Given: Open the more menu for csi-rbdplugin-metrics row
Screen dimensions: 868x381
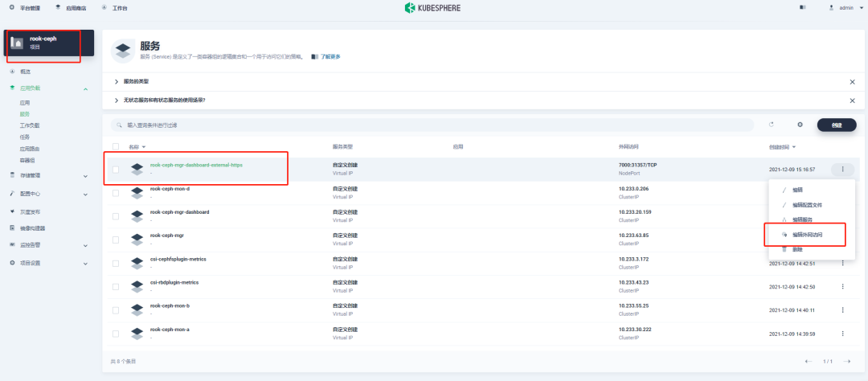Looking at the screenshot, I should coord(842,286).
